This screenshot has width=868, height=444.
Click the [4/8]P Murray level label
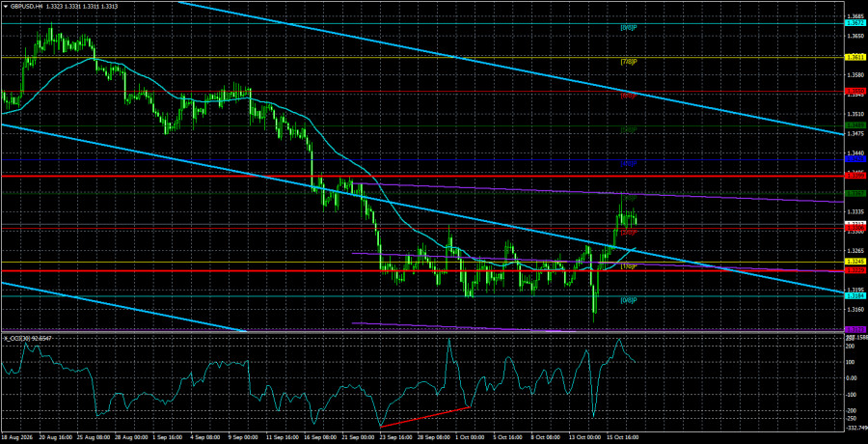pyautogui.click(x=630, y=164)
